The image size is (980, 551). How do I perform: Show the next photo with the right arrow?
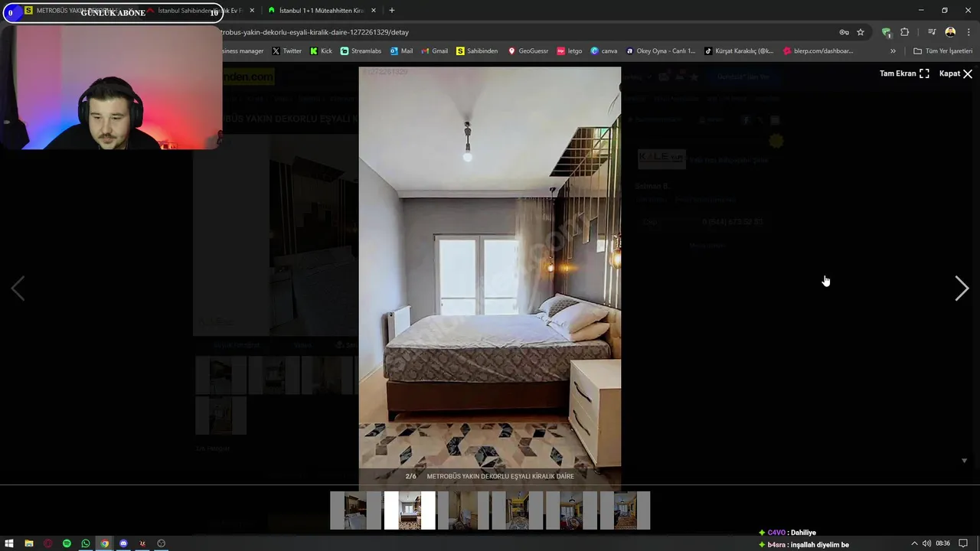click(962, 288)
